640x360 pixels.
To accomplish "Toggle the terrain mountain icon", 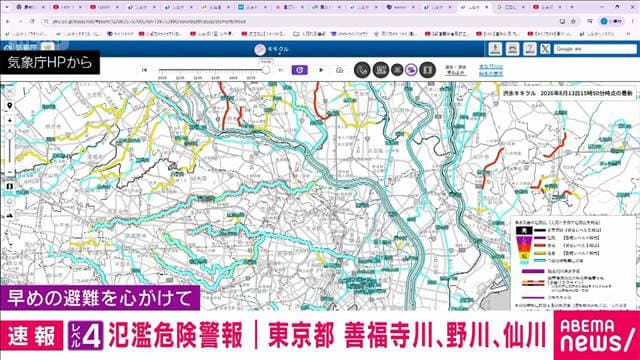I will click(x=10, y=215).
